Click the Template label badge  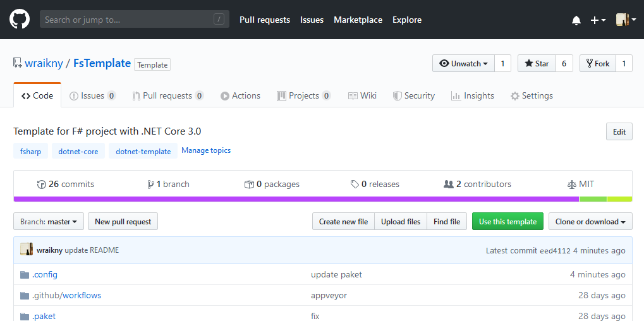coord(152,65)
